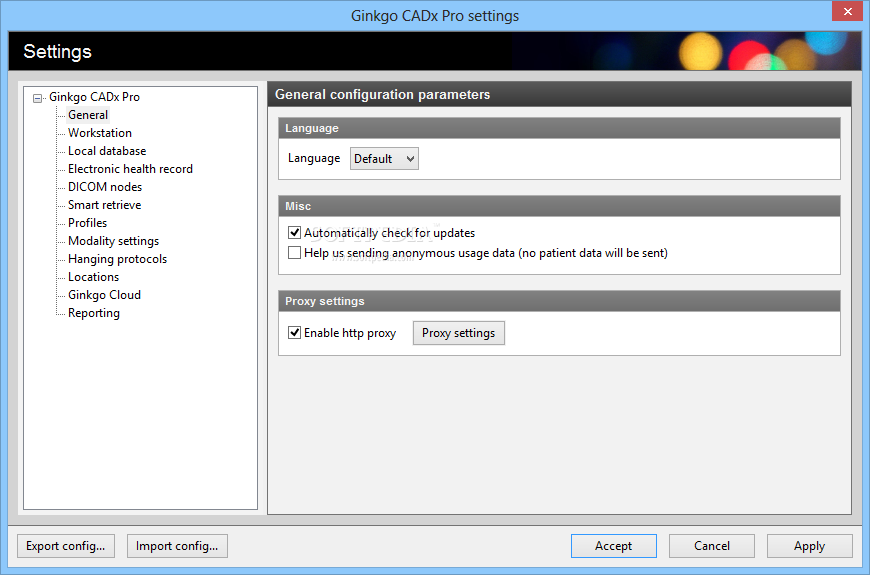Select the Ginkgo CADx Pro root node
The width and height of the screenshot is (870, 575).
coord(94,97)
